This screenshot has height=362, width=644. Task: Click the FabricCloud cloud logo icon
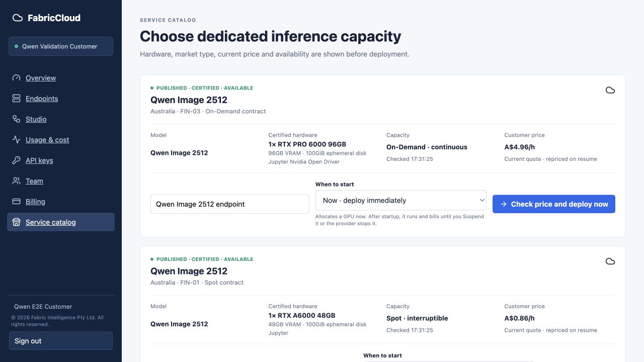tap(17, 18)
